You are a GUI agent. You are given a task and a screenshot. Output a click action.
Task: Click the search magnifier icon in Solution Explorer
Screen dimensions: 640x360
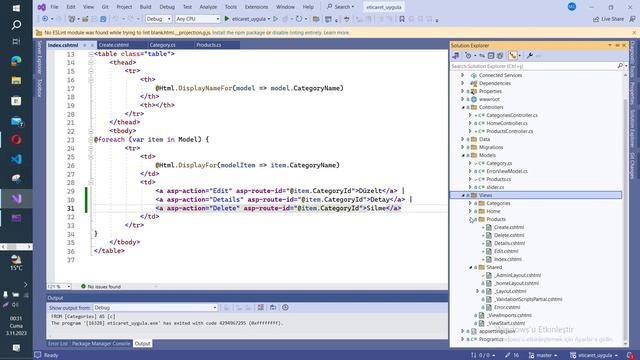pyautogui.click(x=620, y=66)
